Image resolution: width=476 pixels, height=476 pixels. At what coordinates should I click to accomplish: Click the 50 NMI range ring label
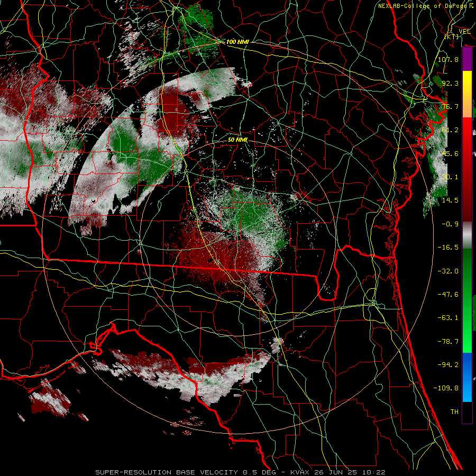(x=237, y=140)
